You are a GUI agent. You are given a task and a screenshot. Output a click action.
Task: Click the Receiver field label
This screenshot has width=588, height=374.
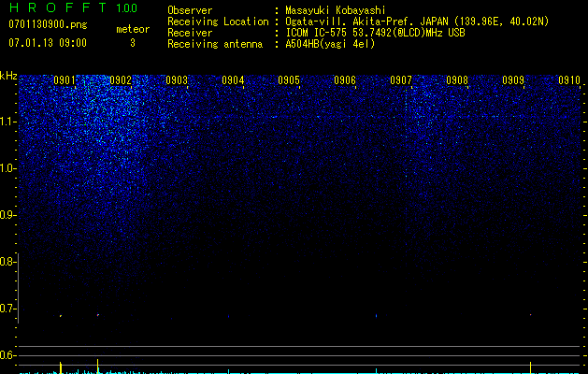click(x=190, y=33)
